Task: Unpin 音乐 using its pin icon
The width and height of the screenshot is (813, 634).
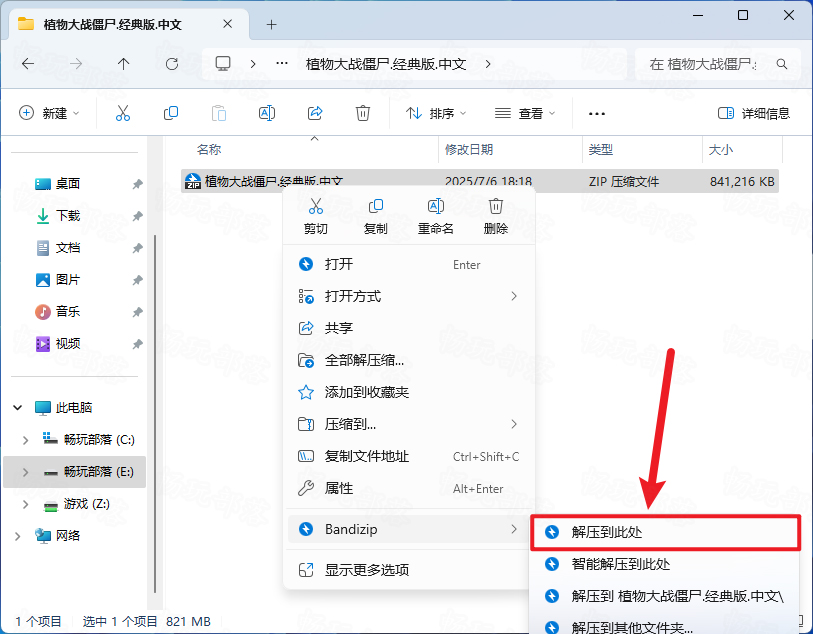Action: pos(137,312)
